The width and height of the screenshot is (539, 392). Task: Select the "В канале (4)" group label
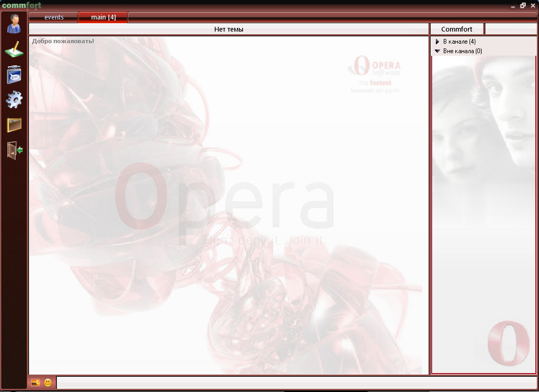pos(459,42)
